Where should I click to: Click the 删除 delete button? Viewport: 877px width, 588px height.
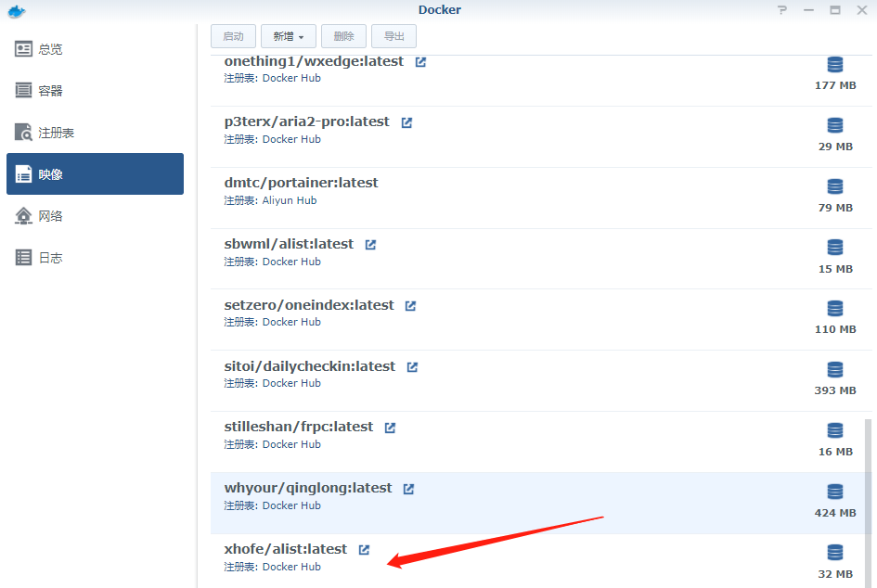(343, 36)
